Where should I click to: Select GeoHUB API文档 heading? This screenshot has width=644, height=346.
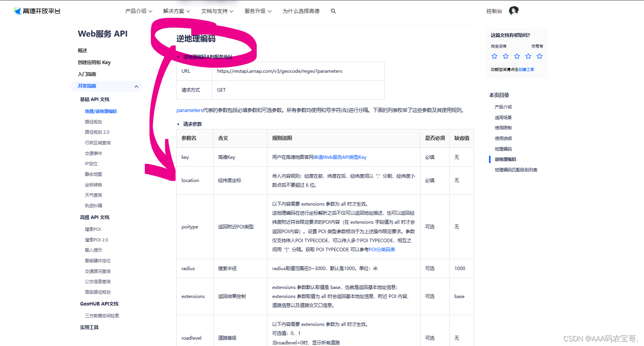(x=99, y=304)
